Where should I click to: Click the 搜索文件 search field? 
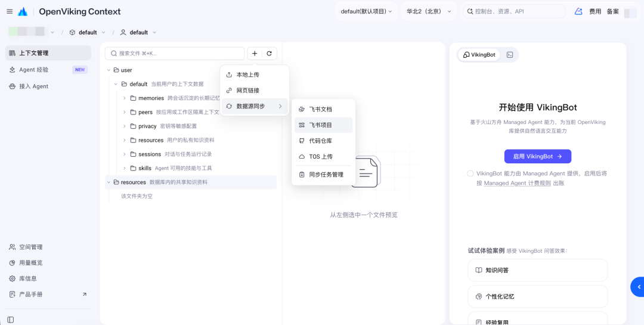(x=175, y=54)
